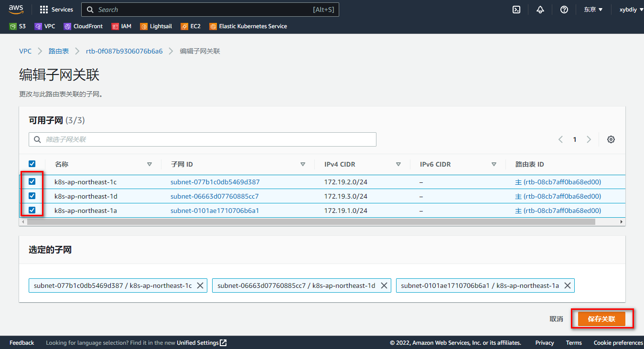644x349 pixels.
Task: Open the VPC breadcrumb link
Action: [25, 51]
